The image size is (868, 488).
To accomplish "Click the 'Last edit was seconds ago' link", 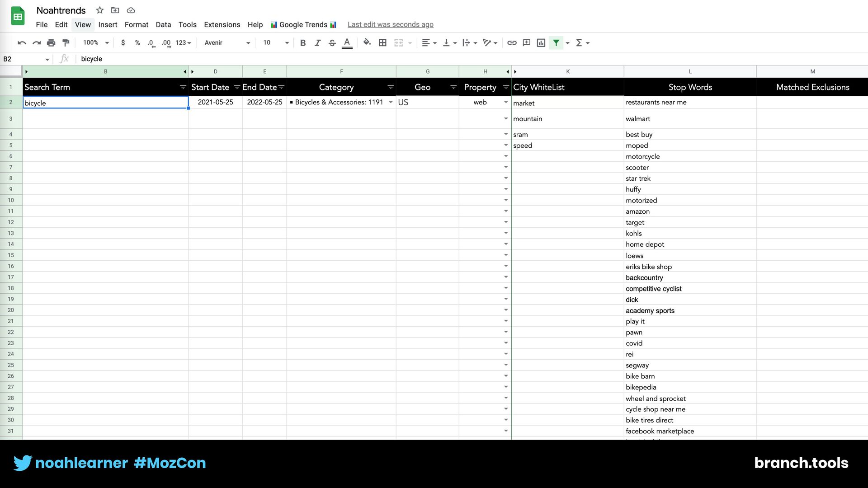I will pos(390,25).
